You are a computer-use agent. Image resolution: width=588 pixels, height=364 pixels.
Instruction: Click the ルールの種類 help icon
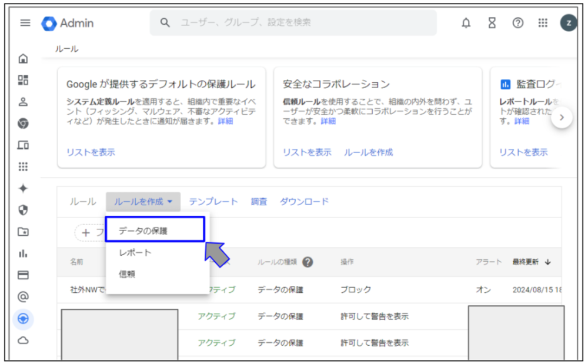coord(308,262)
